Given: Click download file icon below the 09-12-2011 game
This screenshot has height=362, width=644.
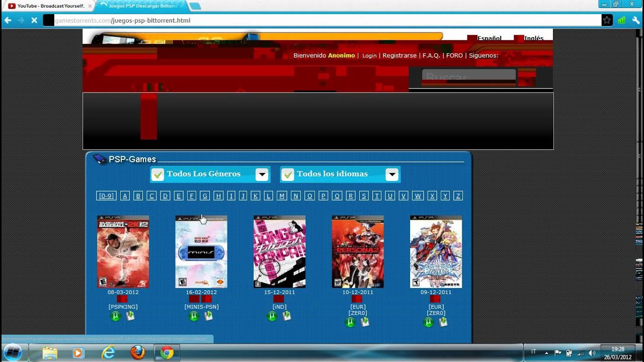Looking at the screenshot, I should [443, 322].
